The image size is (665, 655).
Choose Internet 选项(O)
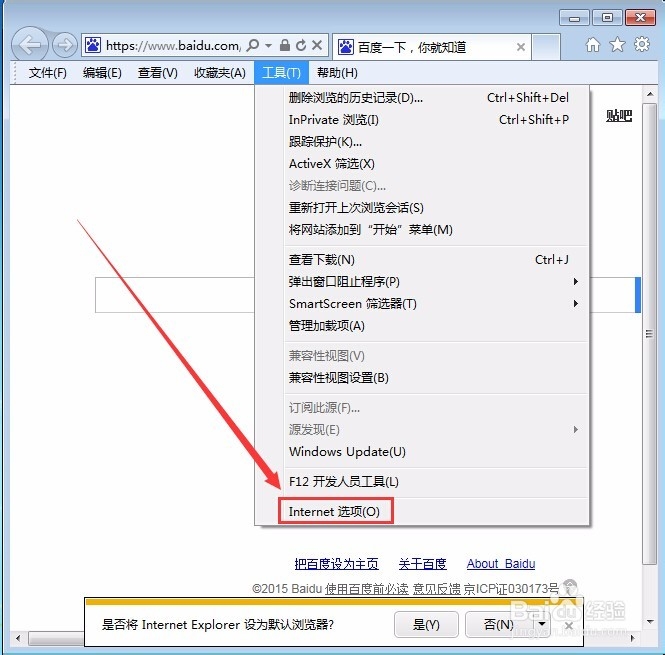pos(422,512)
